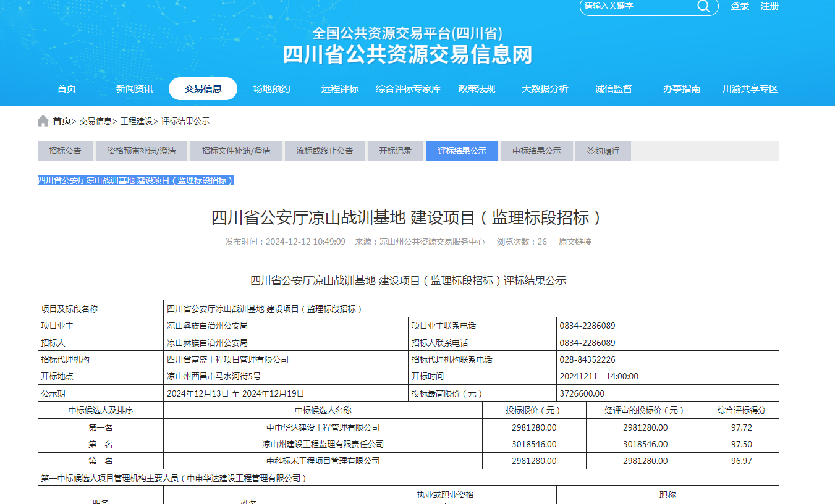Go to 首页 in main navigation
The height and width of the screenshot is (504, 835).
tap(67, 89)
